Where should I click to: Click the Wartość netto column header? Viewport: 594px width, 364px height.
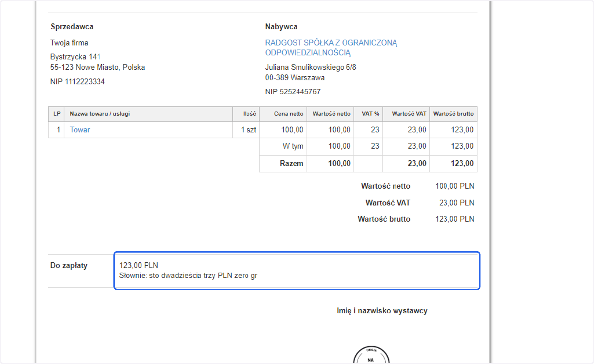pos(332,114)
